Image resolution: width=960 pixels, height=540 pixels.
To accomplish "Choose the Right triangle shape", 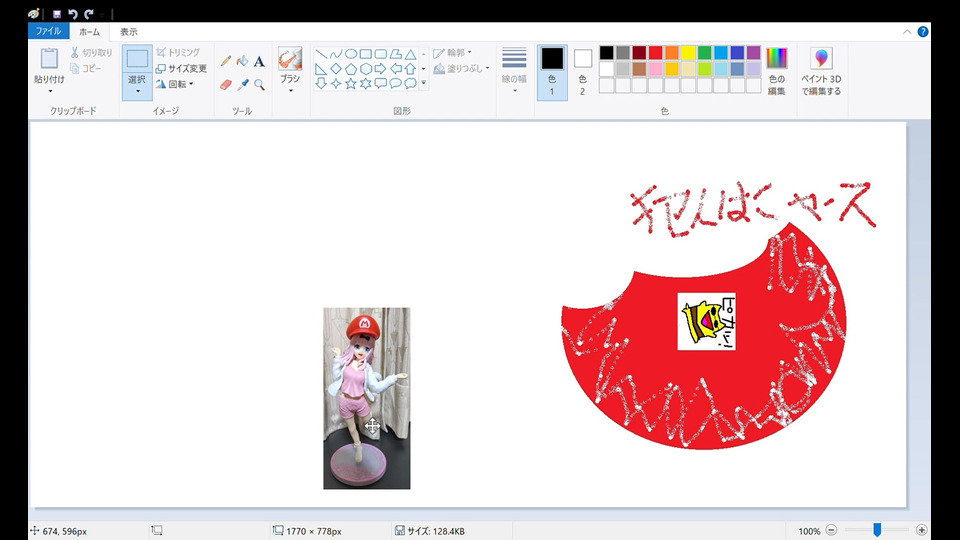I will [x=321, y=69].
